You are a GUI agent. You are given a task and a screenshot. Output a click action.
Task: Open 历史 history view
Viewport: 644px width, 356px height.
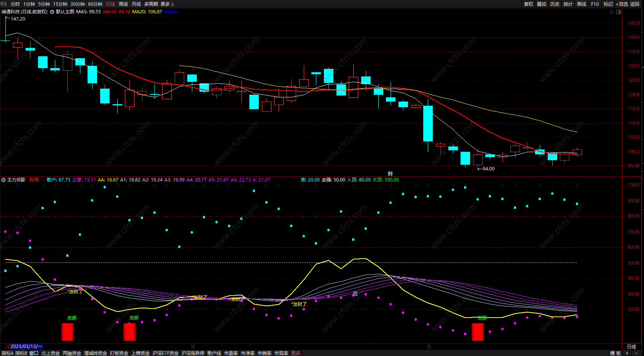(x=555, y=4)
